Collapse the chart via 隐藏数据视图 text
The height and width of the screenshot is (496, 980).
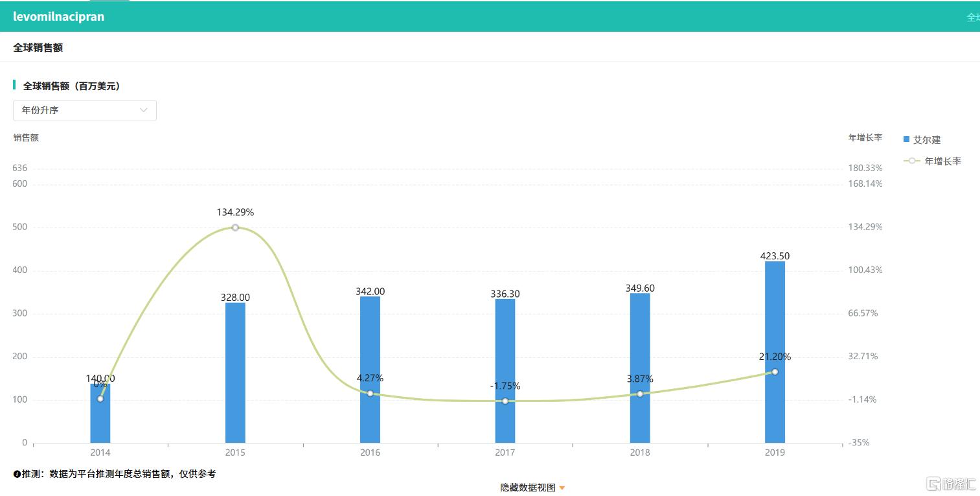click(x=527, y=488)
